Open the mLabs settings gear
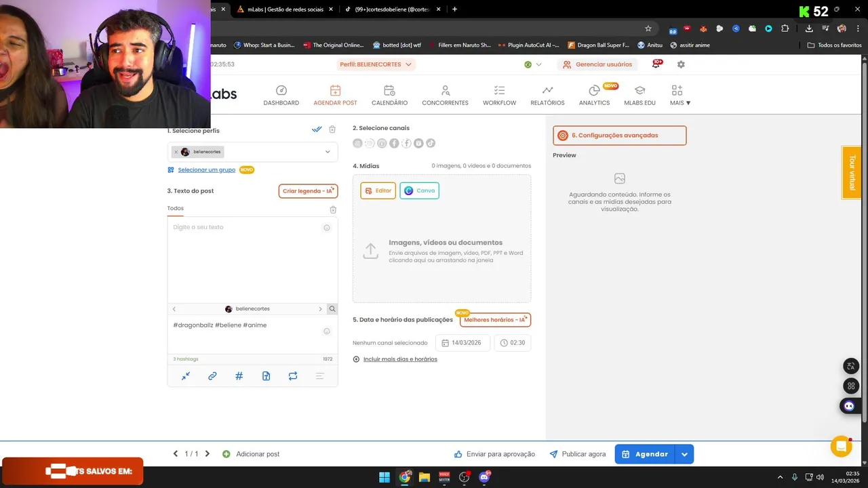The width and height of the screenshot is (868, 488). pyautogui.click(x=681, y=64)
